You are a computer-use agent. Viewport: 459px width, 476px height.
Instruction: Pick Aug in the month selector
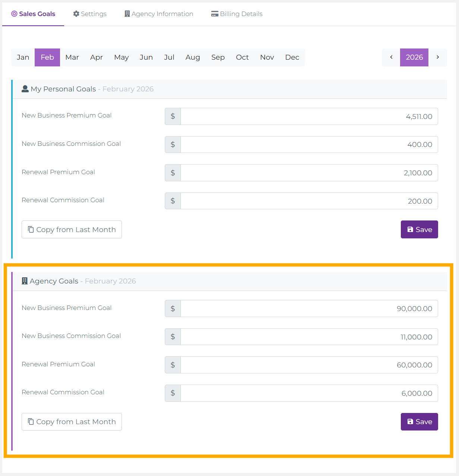pos(193,57)
